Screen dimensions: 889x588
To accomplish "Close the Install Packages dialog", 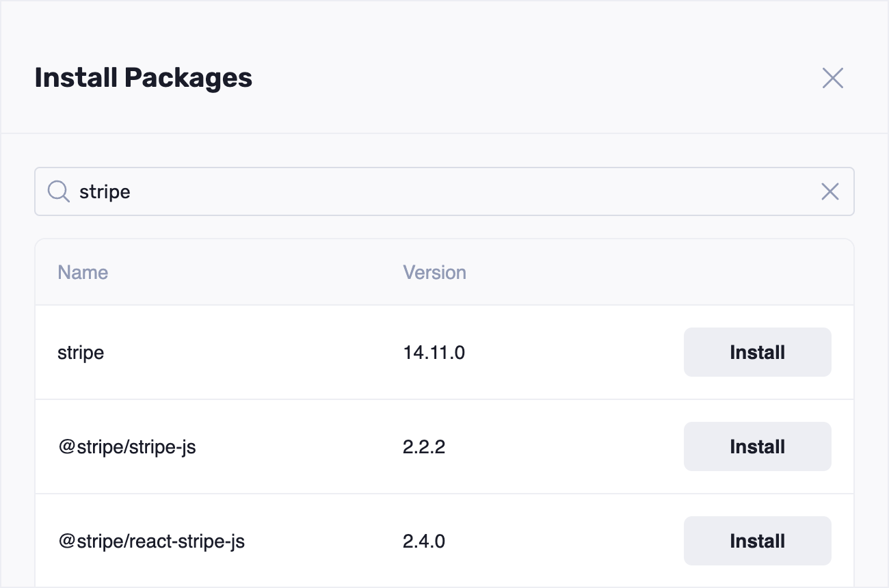I will tap(832, 78).
